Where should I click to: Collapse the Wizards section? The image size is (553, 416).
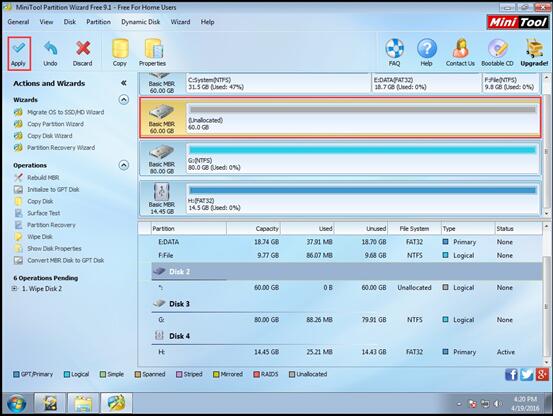point(124,100)
